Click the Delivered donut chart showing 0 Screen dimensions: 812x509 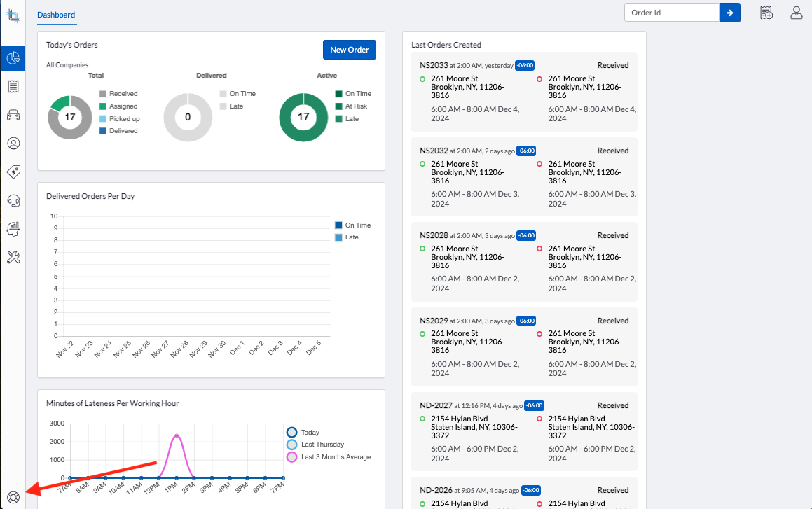coord(188,118)
